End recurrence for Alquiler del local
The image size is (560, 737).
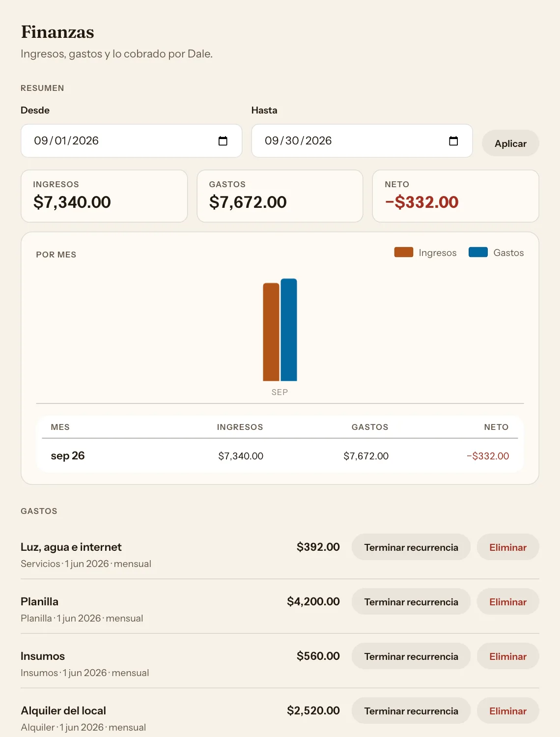[411, 711]
